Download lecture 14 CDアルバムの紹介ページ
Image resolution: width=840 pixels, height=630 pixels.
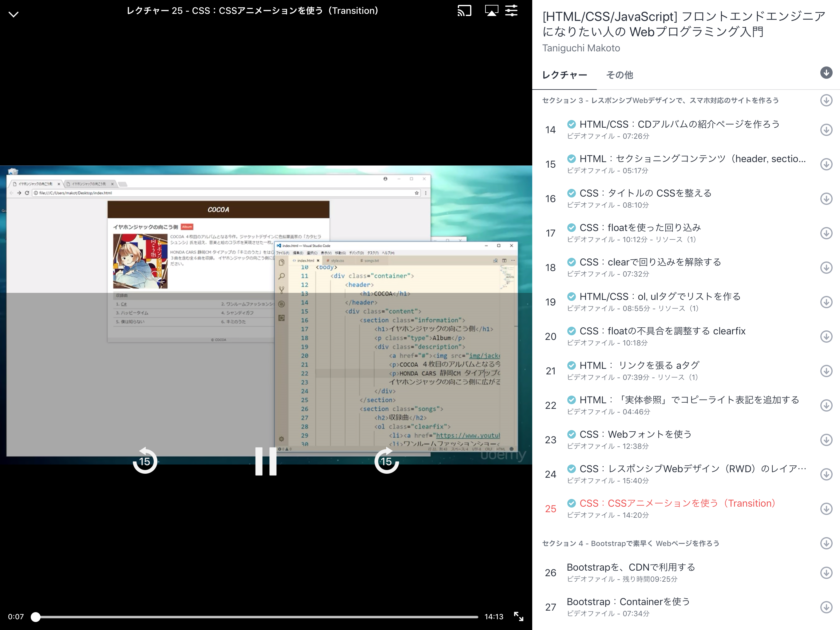[826, 130]
